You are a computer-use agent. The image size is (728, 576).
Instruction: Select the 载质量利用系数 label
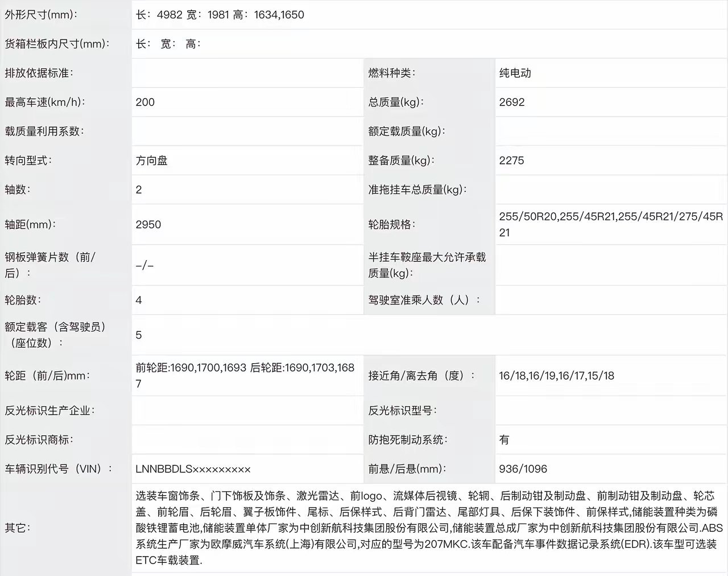tap(44, 131)
